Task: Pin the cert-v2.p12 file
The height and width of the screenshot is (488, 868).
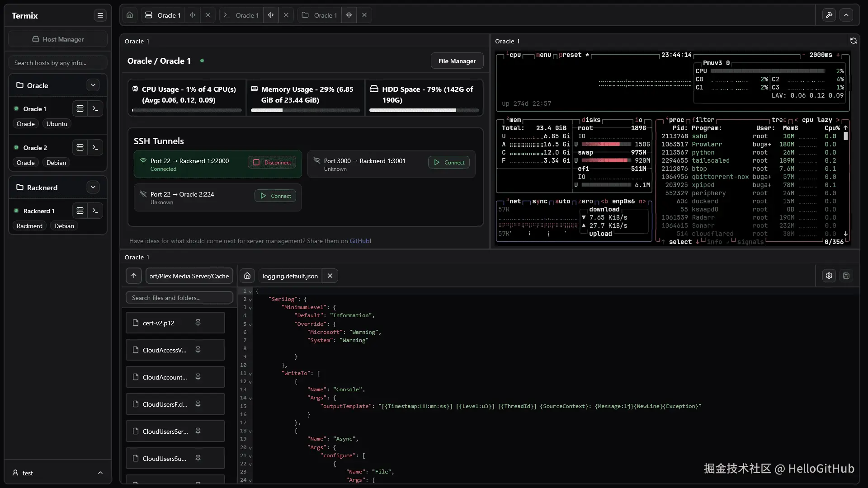Action: coord(198,323)
